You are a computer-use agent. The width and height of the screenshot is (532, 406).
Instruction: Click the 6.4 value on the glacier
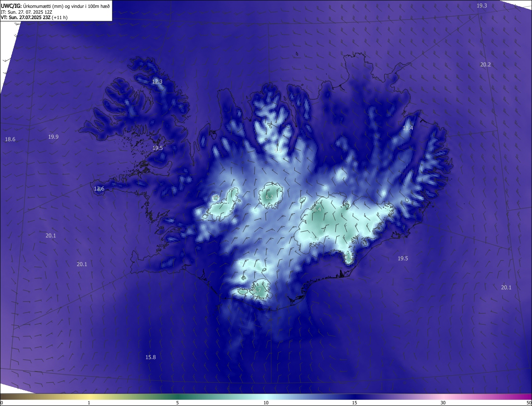[x=317, y=210]
